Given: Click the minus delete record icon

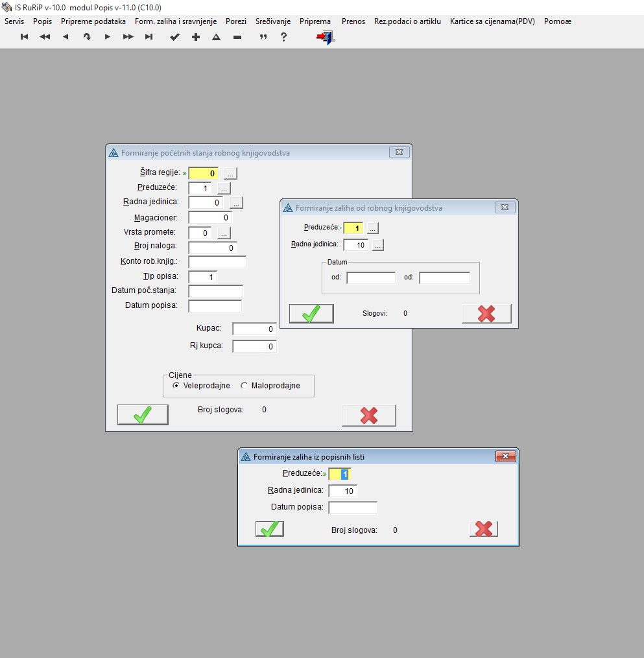Looking at the screenshot, I should pyautogui.click(x=237, y=38).
